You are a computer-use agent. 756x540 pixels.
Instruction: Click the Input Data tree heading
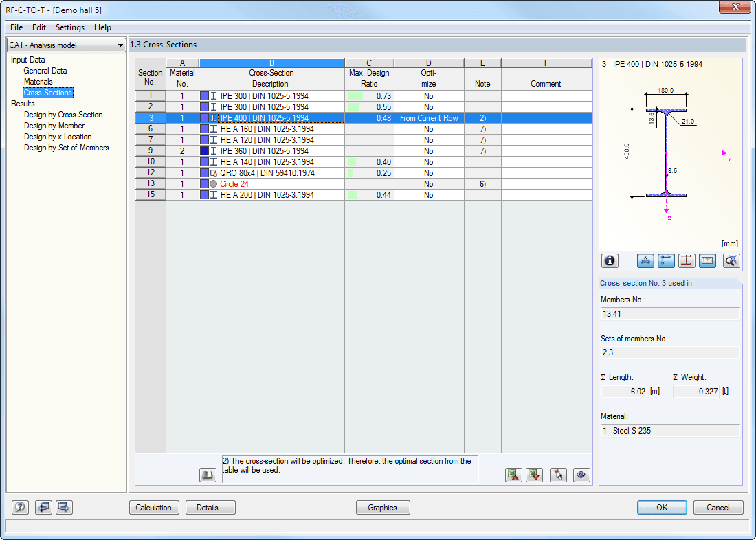[28, 60]
